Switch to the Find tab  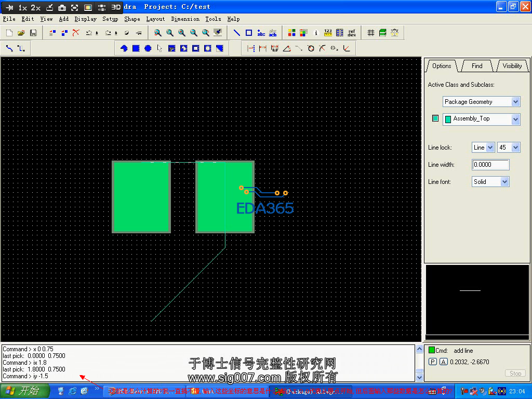[x=477, y=66]
